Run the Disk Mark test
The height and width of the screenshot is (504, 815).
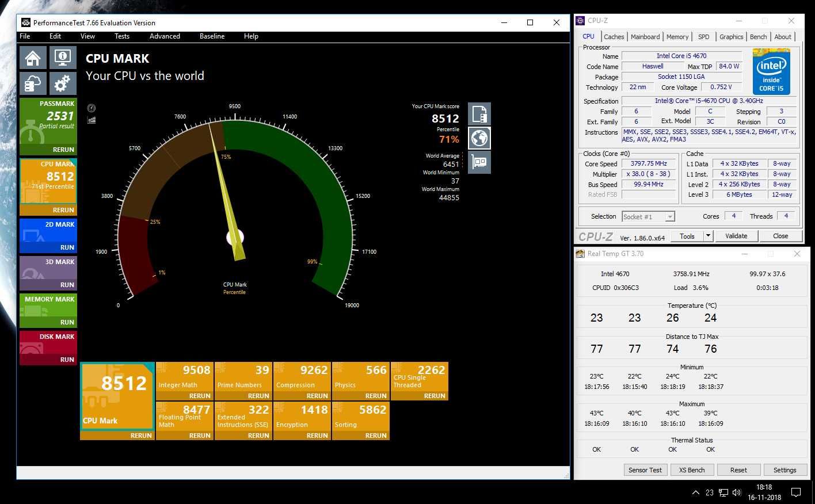tap(67, 360)
